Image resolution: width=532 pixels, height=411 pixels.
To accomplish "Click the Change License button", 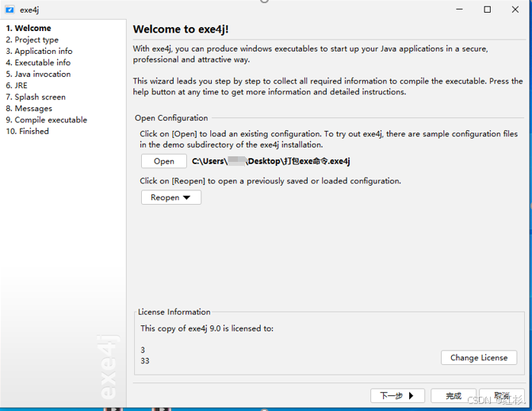I will pyautogui.click(x=479, y=358).
